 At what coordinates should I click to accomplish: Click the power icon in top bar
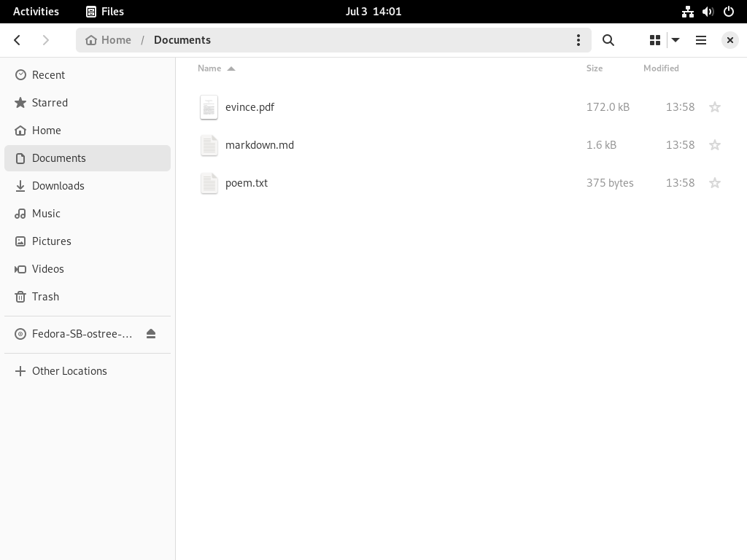pyautogui.click(x=729, y=12)
